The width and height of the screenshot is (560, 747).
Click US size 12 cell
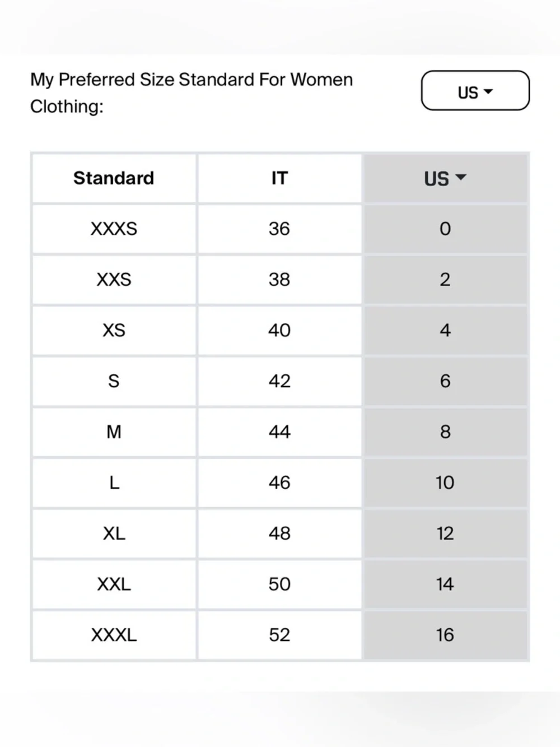click(x=445, y=533)
